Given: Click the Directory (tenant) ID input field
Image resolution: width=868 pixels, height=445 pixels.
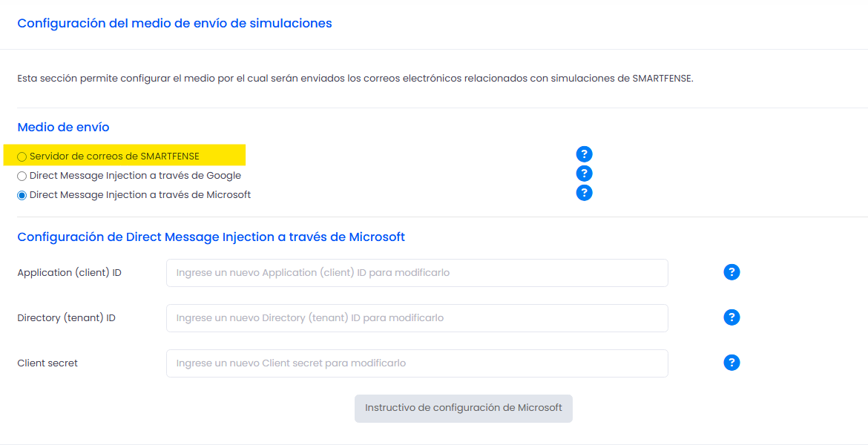Looking at the screenshot, I should click(x=417, y=318).
